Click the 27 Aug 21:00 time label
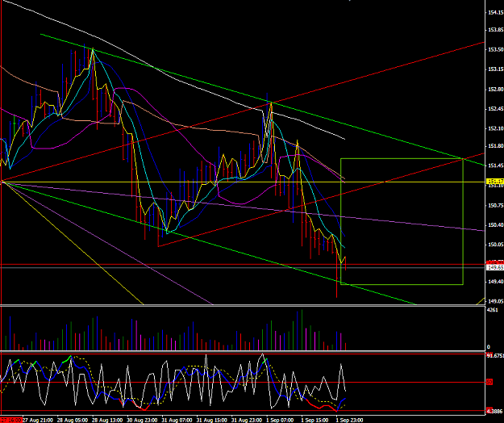Image resolution: width=504 pixels, height=423 pixels. (38, 420)
